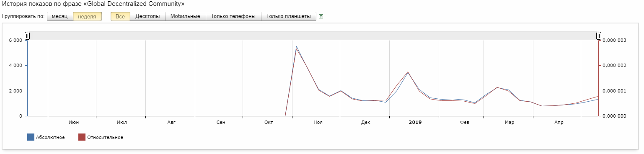
Task: Click the gray range selector bar
Action: click(x=313, y=36)
